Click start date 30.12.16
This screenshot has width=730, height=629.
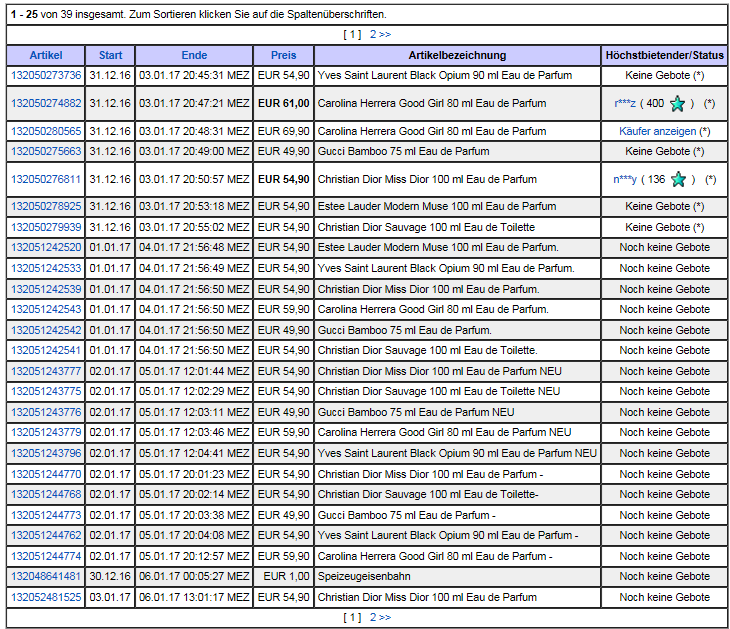point(110,576)
